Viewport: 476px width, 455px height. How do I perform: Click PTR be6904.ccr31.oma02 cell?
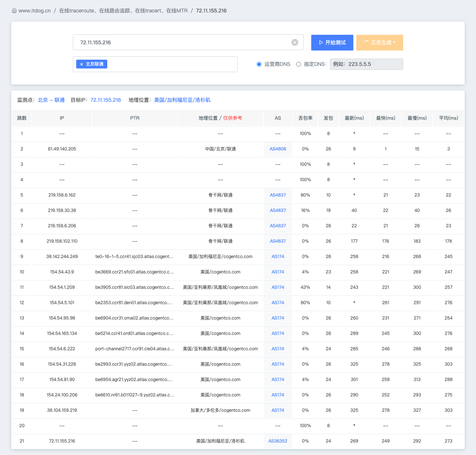click(134, 318)
